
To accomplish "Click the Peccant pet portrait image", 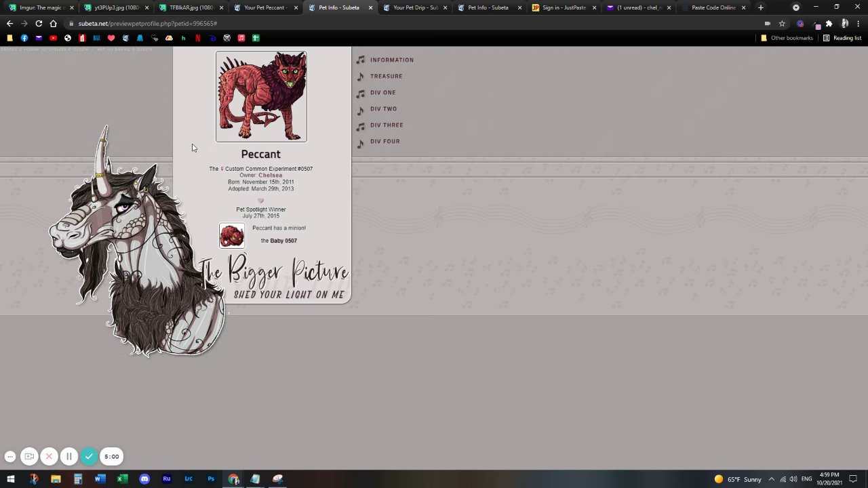I will (261, 97).
